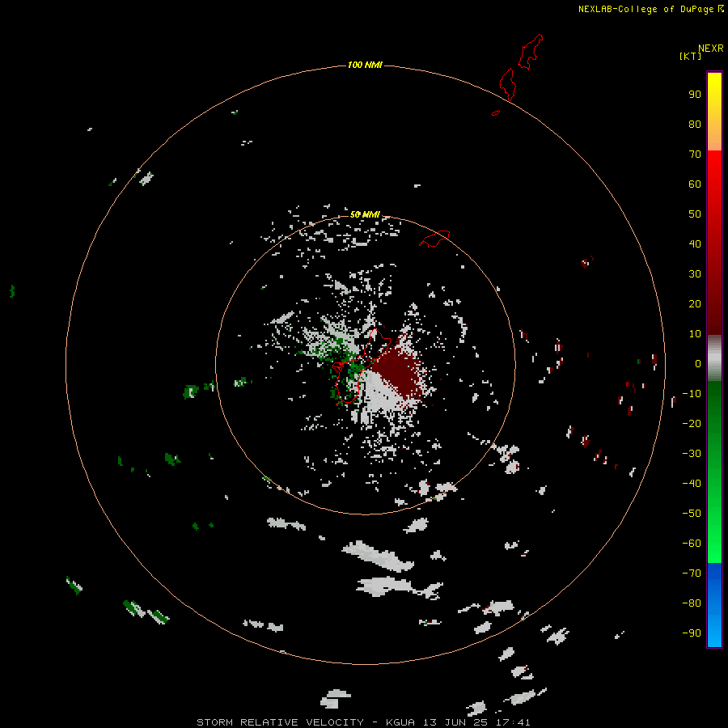
Task: Click the 100 NMI range ring label
Action: (x=365, y=65)
